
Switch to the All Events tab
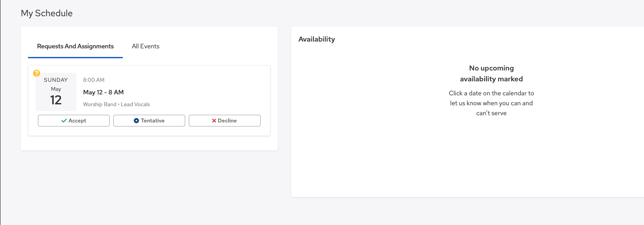coord(145,46)
